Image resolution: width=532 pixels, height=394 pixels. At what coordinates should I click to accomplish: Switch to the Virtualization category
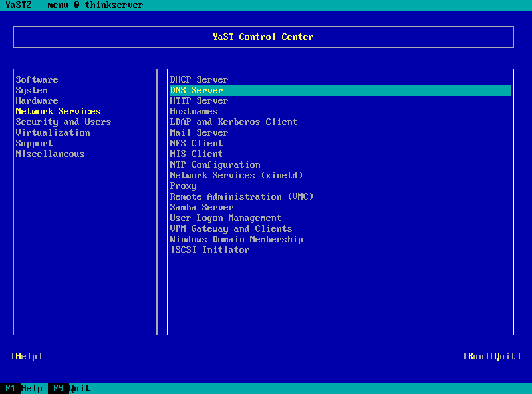tap(53, 133)
